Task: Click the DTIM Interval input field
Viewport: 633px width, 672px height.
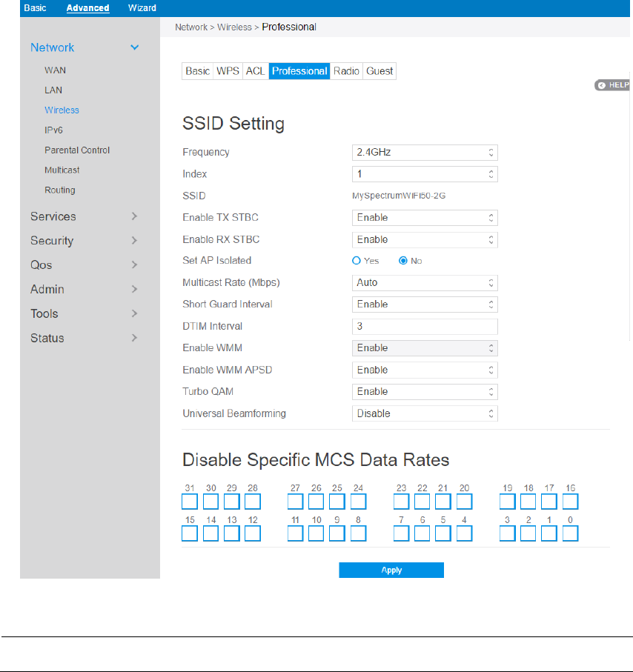Action: coord(424,326)
